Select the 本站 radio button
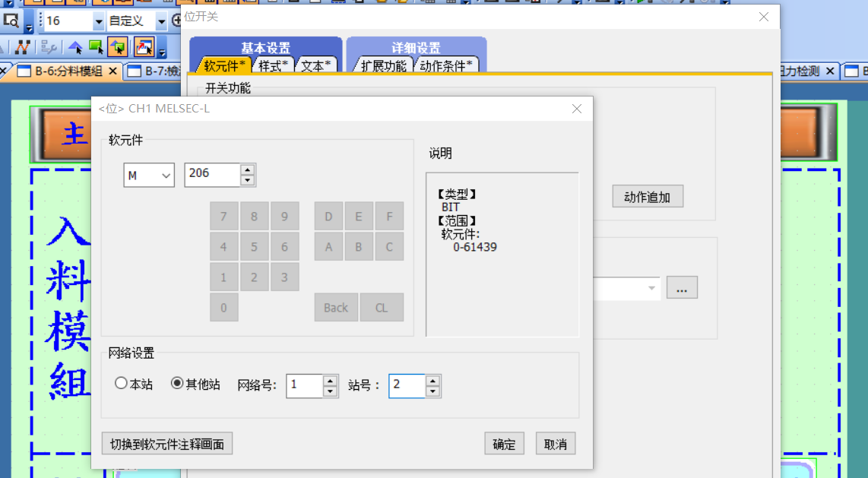Viewport: 868px width, 478px height. coord(121,384)
